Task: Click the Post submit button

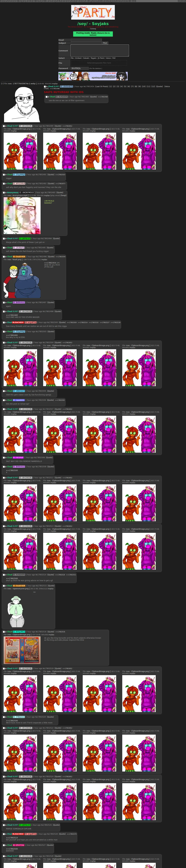Action: [105, 43]
